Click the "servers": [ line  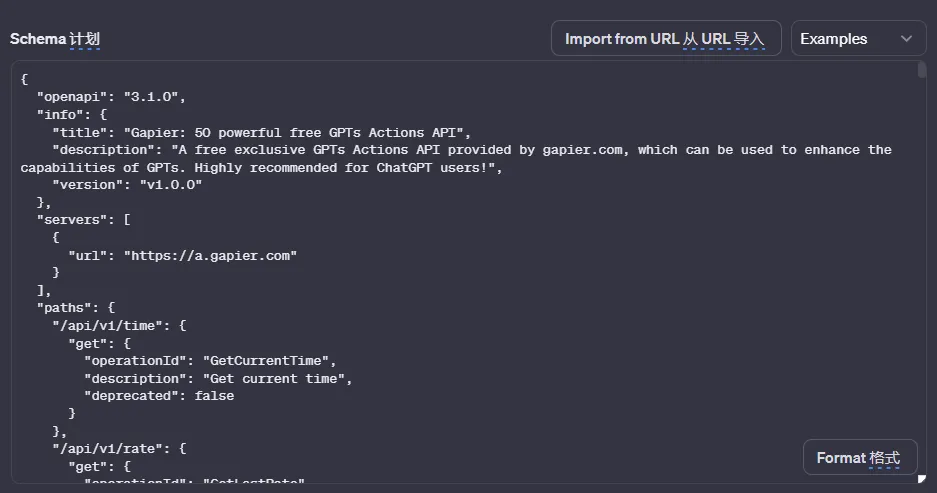pos(84,220)
